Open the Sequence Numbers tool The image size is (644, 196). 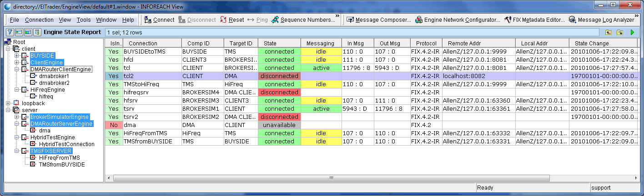303,20
